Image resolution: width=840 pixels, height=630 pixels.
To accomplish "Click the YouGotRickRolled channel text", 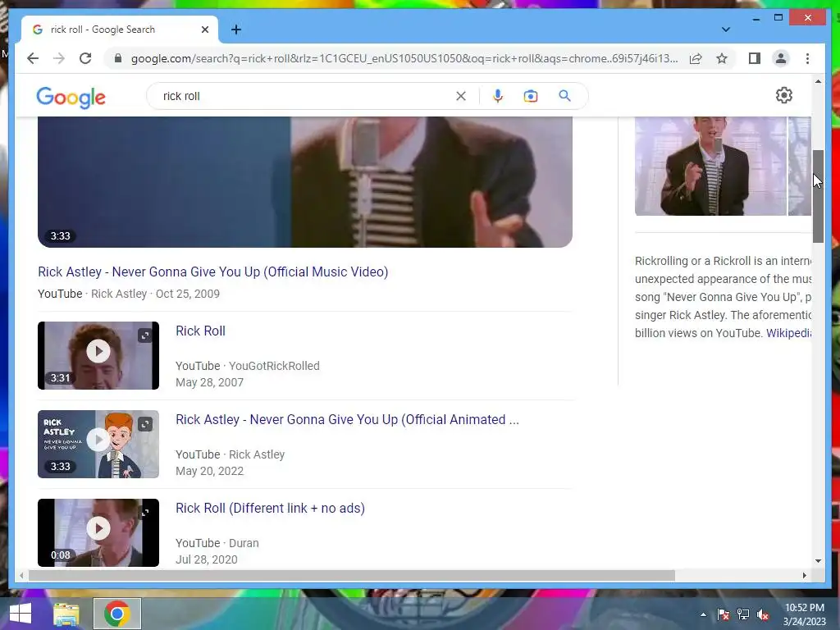I will [274, 366].
